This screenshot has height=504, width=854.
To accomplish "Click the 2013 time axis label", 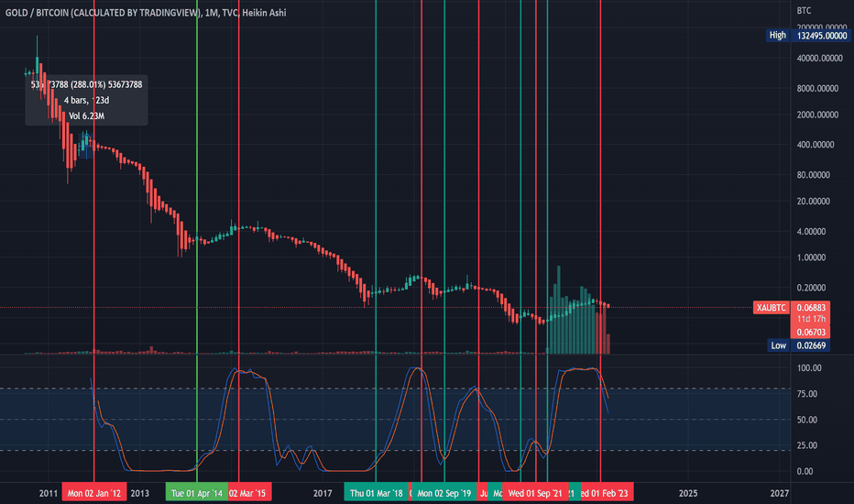I will [139, 493].
